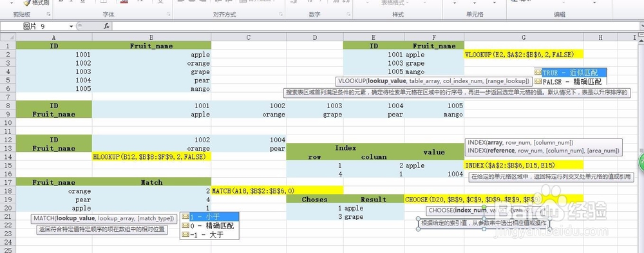This screenshot has width=644, height=253.
Task: Select cell E4 containing 1005
Action: point(374,71)
